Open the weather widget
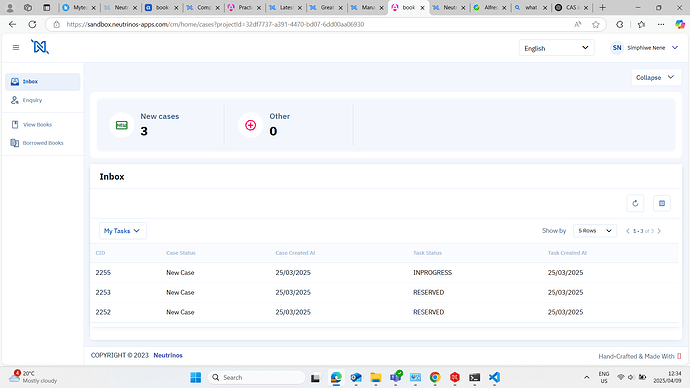Screen dimensions: 690x388 [33, 377]
